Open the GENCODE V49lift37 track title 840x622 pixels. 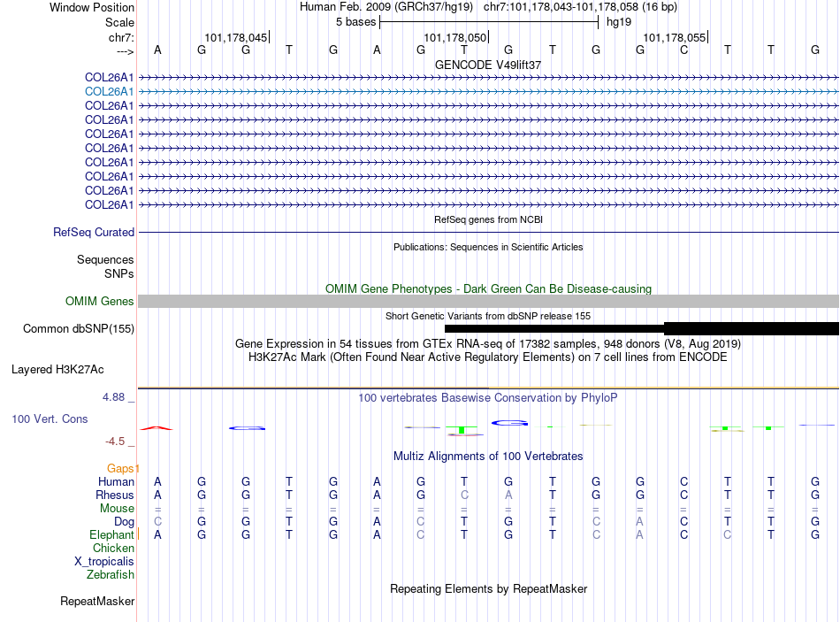coord(488,65)
